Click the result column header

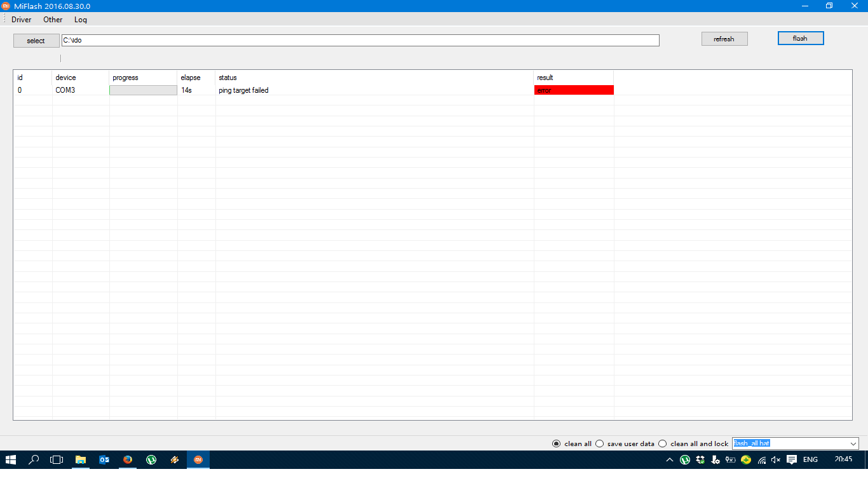pos(574,78)
